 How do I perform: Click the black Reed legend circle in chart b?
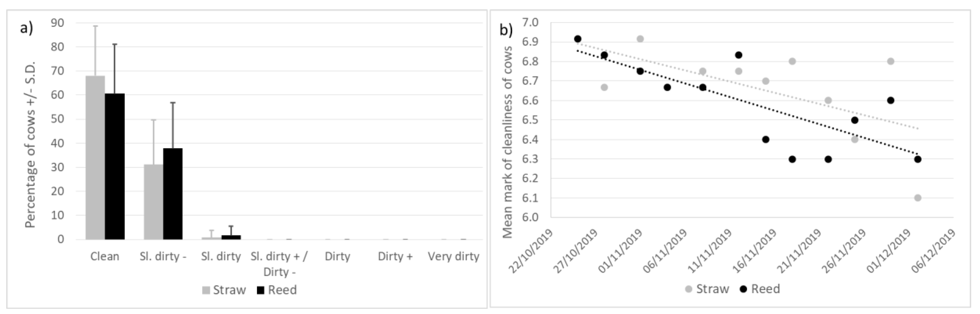(743, 289)
